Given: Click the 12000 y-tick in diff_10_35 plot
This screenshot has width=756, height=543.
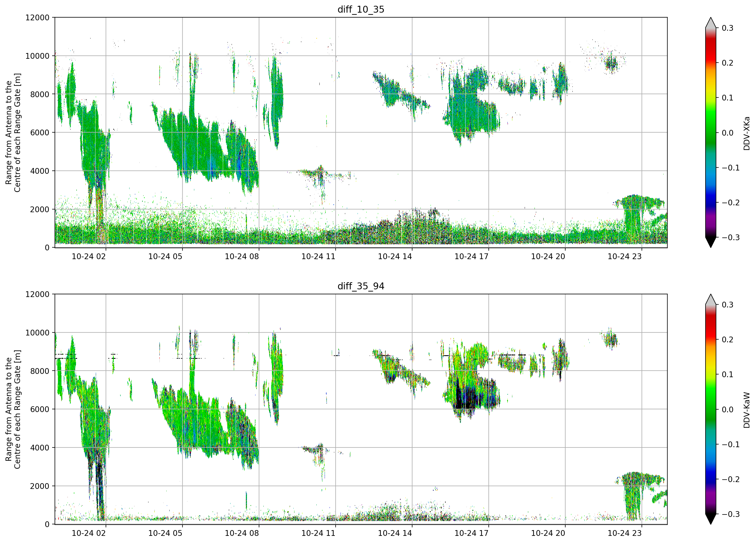Looking at the screenshot, I should point(37,17).
